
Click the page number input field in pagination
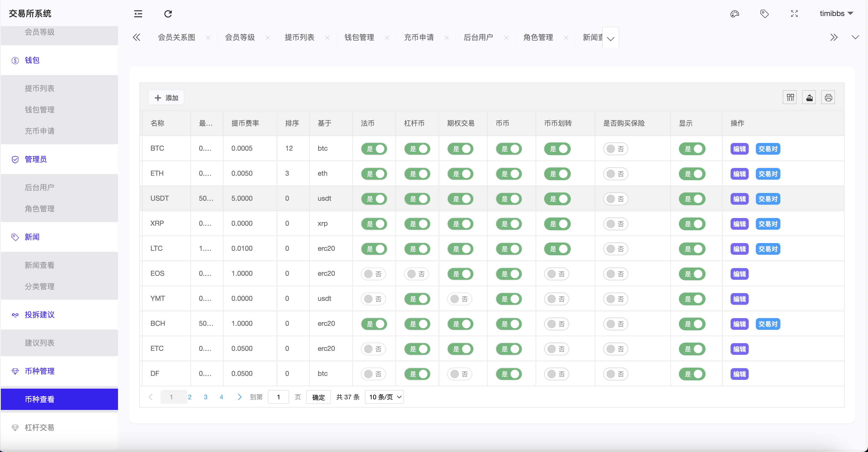pyautogui.click(x=278, y=397)
